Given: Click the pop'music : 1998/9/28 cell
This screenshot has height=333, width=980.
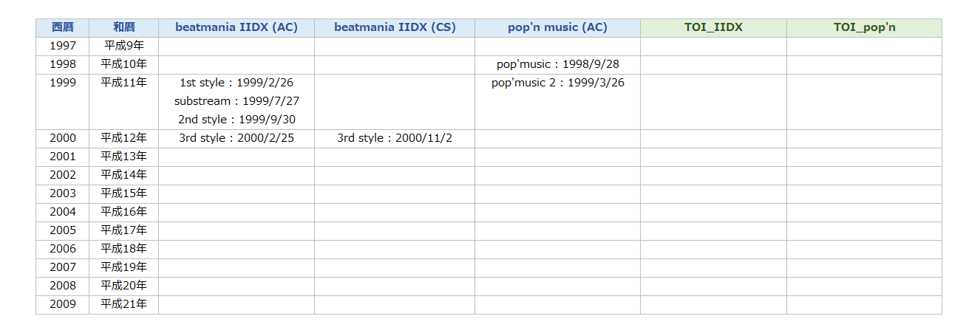Looking at the screenshot, I should tap(558, 65).
